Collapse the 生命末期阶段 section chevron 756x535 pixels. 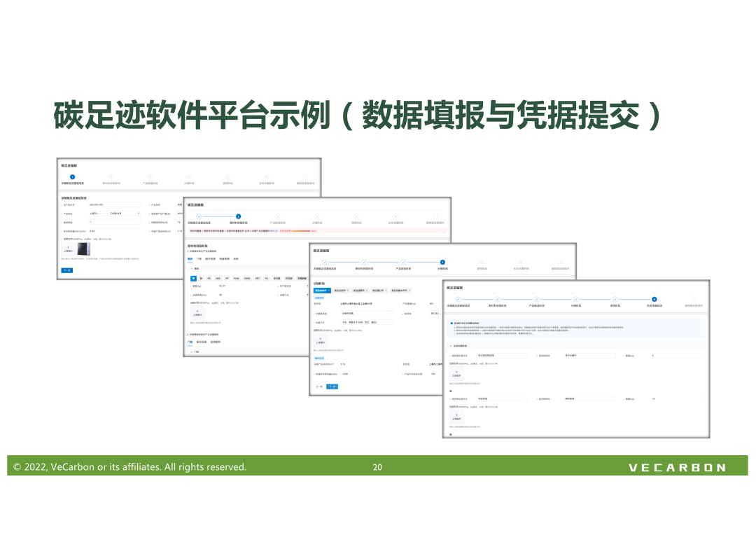(451, 346)
